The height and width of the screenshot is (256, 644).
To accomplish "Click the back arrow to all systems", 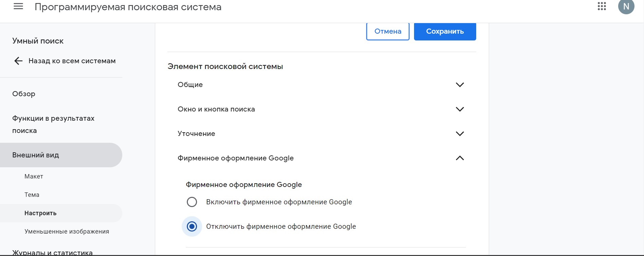I will tap(18, 61).
